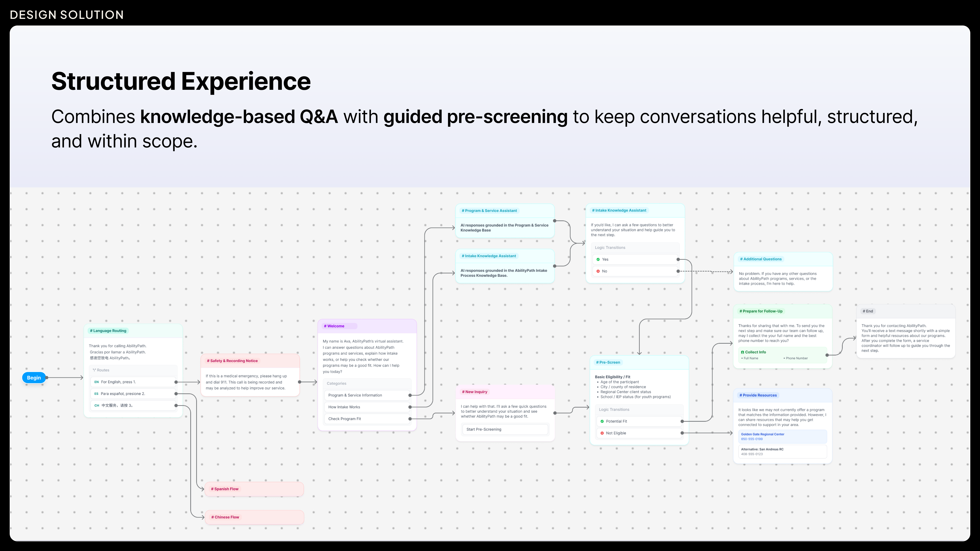Screen dimensions: 980x551
Task: Open '# Prepare for Follow-Up' node label
Action: pyautogui.click(x=761, y=311)
